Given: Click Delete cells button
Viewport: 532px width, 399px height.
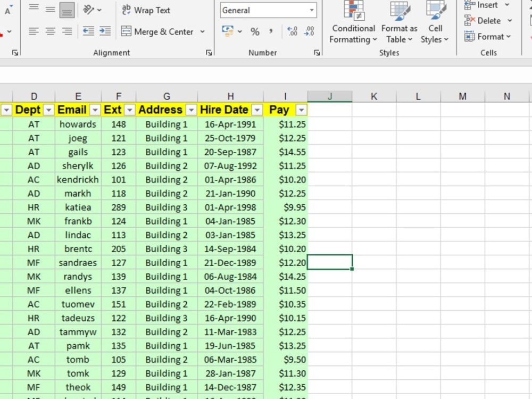Looking at the screenshot, I should click(483, 21).
